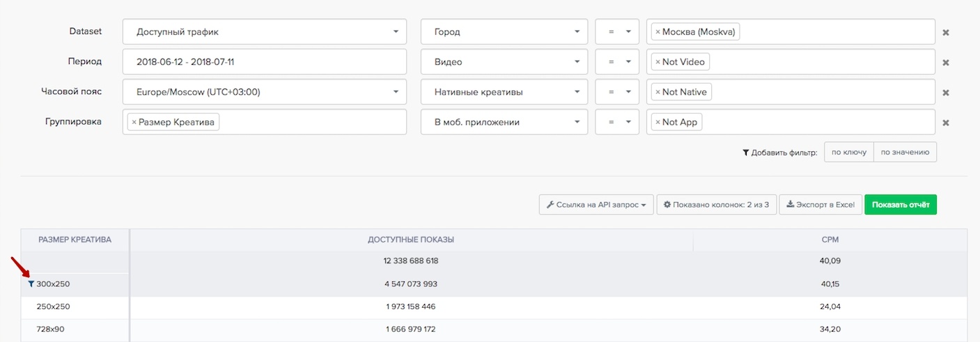Open Ссылка на API запрос menu

tap(596, 205)
